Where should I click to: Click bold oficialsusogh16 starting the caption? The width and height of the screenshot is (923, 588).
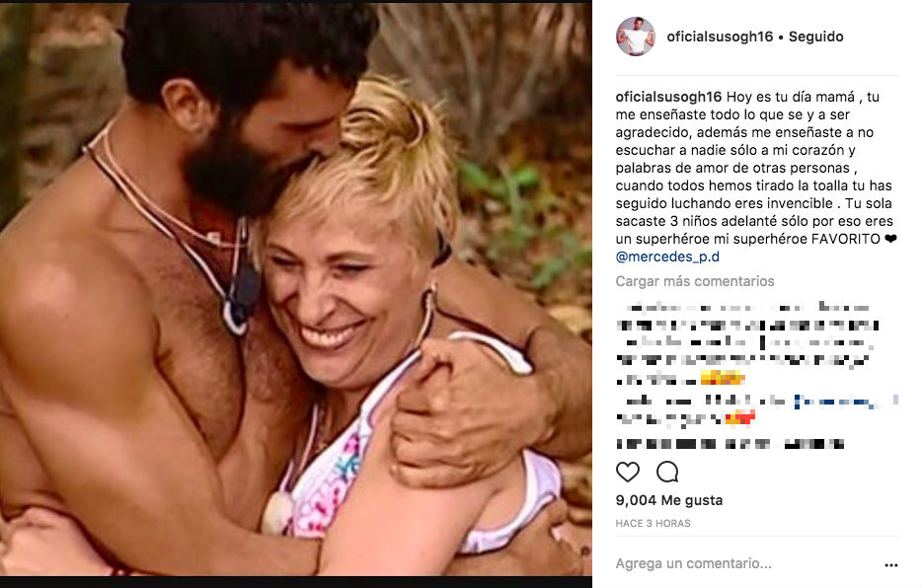[x=668, y=97]
